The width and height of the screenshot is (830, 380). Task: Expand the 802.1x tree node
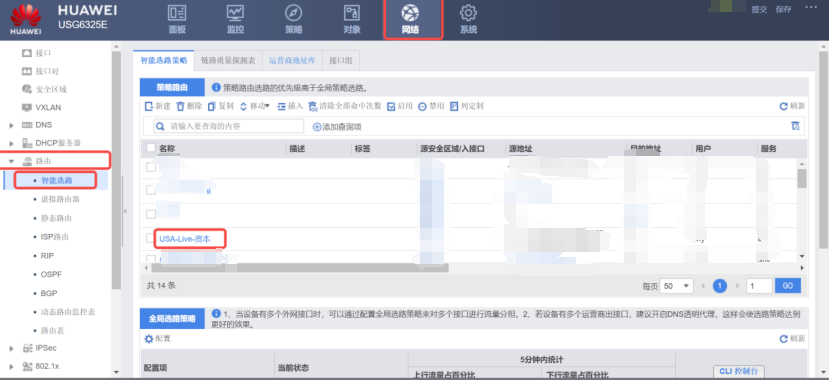12,366
